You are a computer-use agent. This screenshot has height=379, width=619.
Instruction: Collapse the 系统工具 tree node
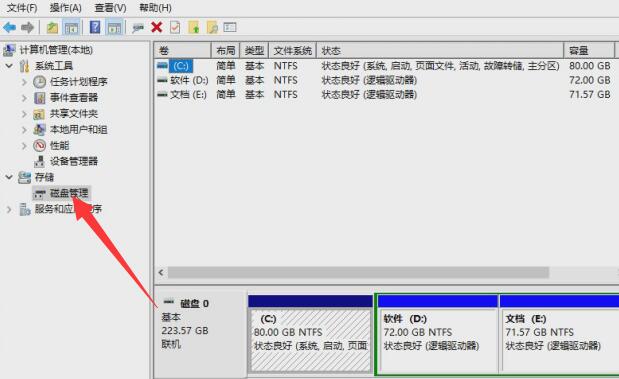tap(9, 66)
